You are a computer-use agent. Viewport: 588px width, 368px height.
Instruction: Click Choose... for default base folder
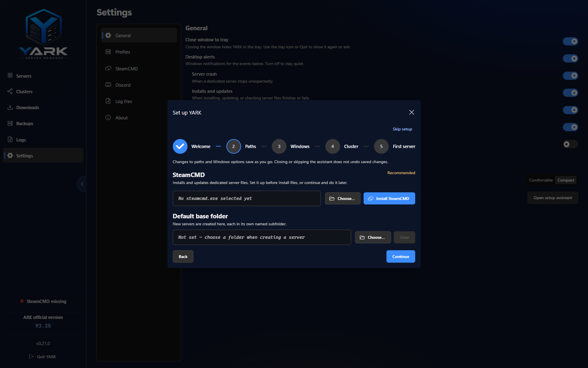coord(373,237)
